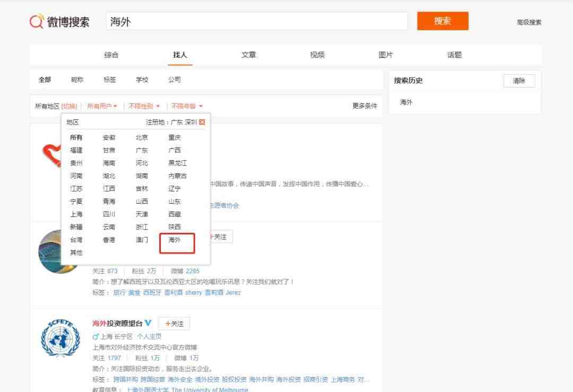This screenshot has width=573, height=392.
Task: Follow 海外投资瞭望台 with the +关注 button
Action: pos(174,324)
